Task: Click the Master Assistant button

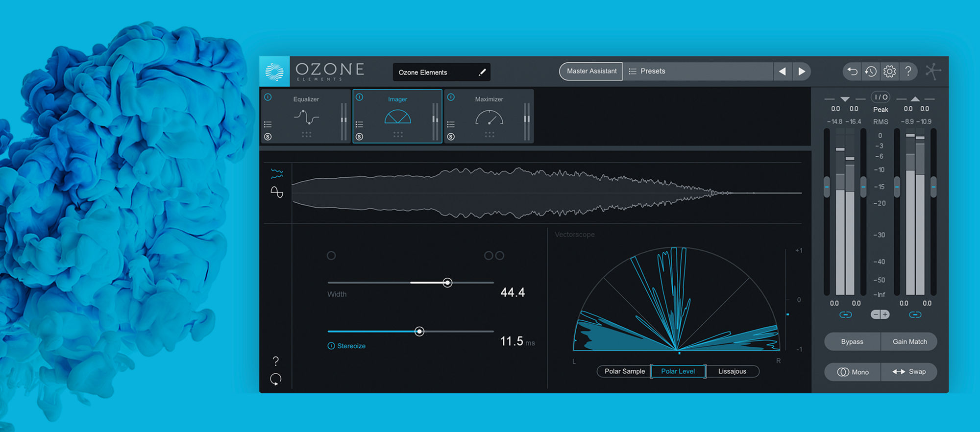Action: point(591,72)
